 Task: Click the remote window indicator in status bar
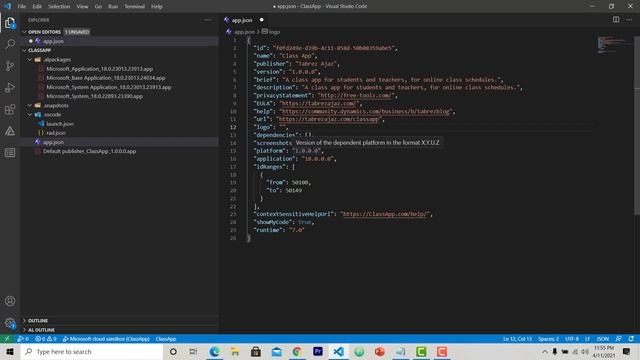[7, 339]
